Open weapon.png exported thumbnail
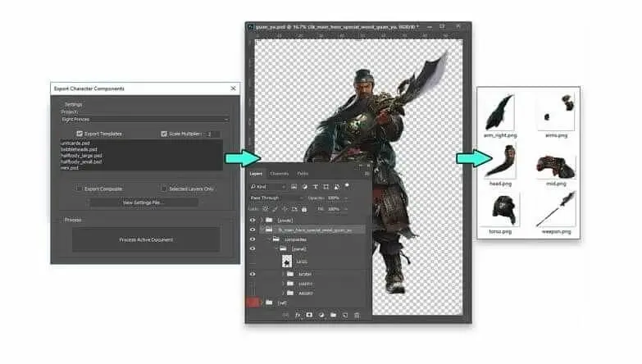Image resolution: width=642 pixels, height=364 pixels. point(557,209)
